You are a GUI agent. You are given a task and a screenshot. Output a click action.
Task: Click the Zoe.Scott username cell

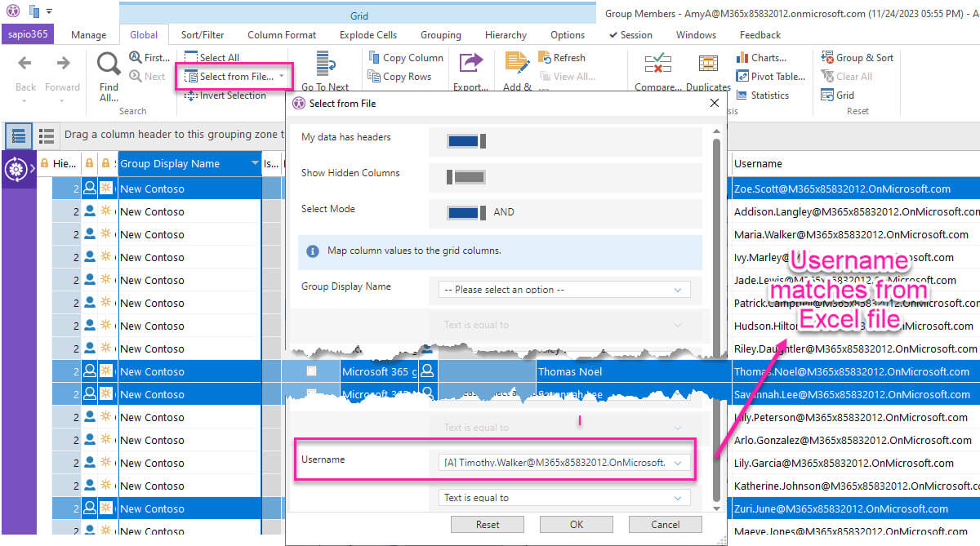tap(856, 189)
